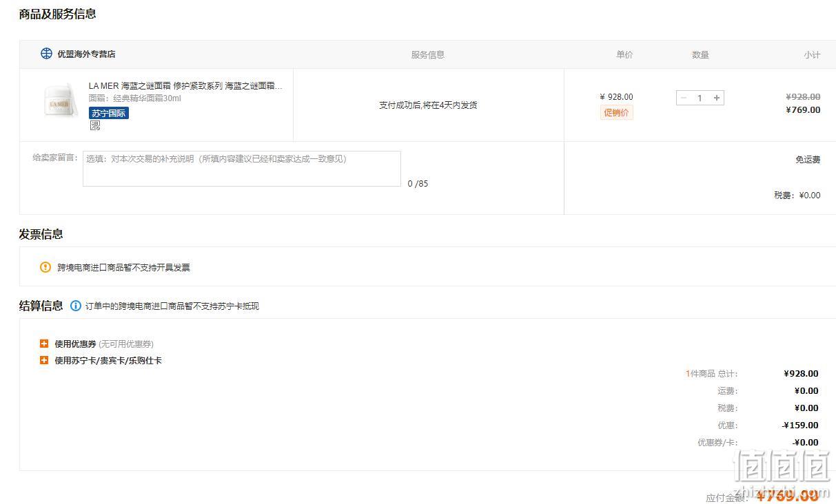
Task: Click the ¥769.00 subtotal price
Action: (x=803, y=109)
